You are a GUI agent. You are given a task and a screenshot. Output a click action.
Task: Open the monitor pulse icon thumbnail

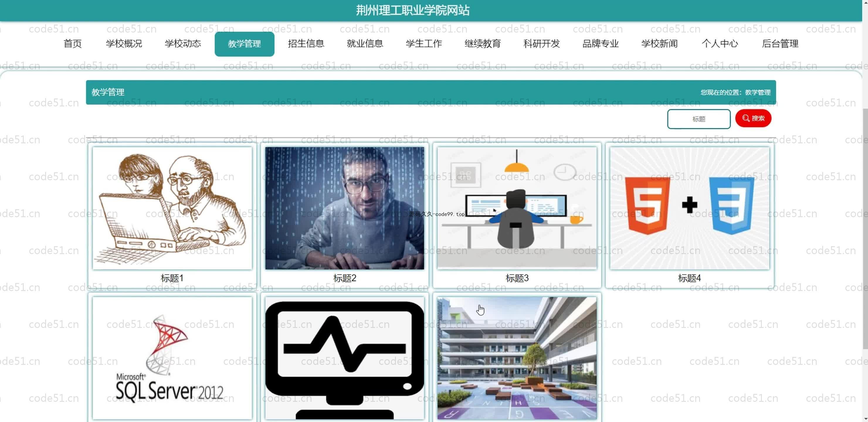(x=345, y=358)
